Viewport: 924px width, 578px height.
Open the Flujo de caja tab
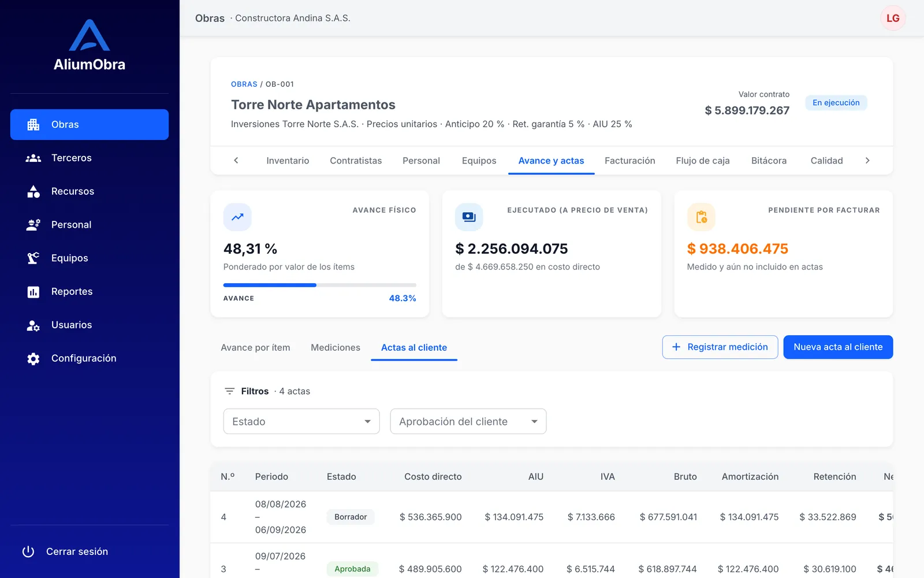point(703,161)
